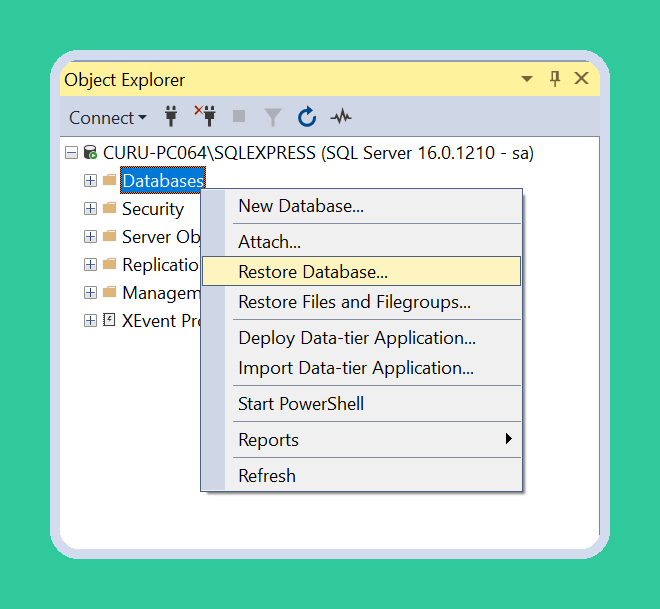
Task: Click the Security folder icon
Action: coord(109,208)
